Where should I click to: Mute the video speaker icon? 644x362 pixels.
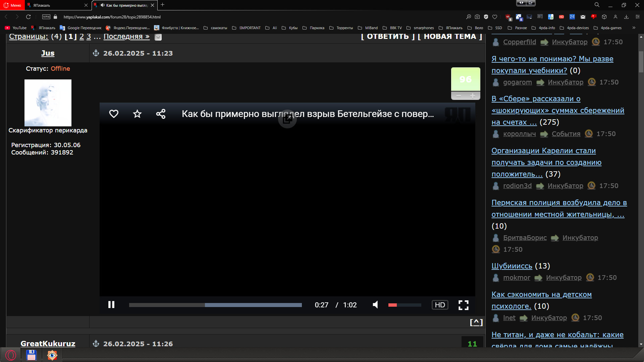point(375,305)
